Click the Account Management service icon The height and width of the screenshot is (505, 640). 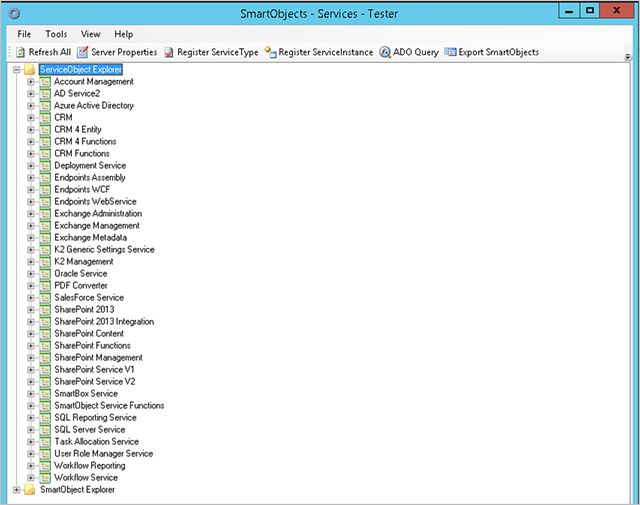45,82
